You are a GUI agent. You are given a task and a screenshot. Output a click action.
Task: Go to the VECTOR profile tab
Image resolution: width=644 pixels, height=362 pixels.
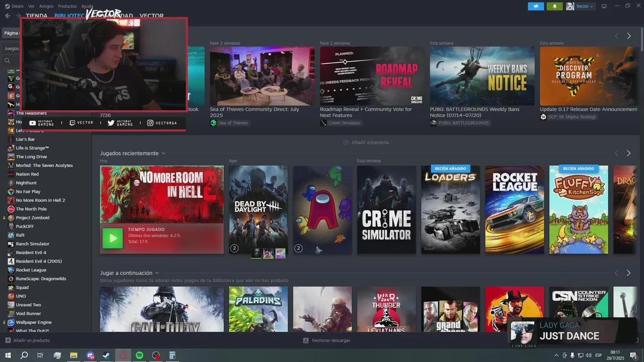pos(151,16)
